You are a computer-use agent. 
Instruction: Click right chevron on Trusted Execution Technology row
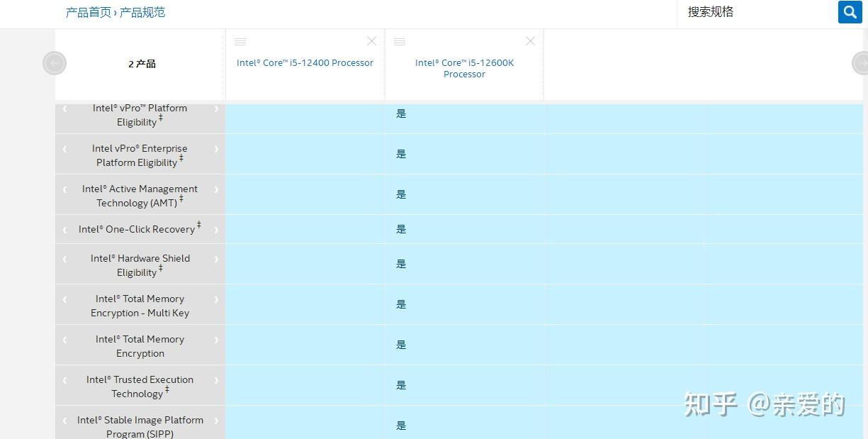coord(216,380)
